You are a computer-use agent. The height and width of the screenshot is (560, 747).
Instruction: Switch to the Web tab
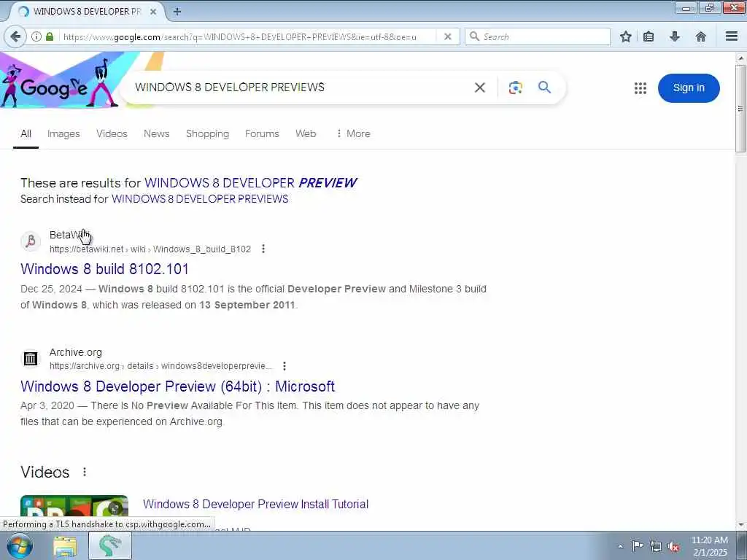pyautogui.click(x=306, y=134)
